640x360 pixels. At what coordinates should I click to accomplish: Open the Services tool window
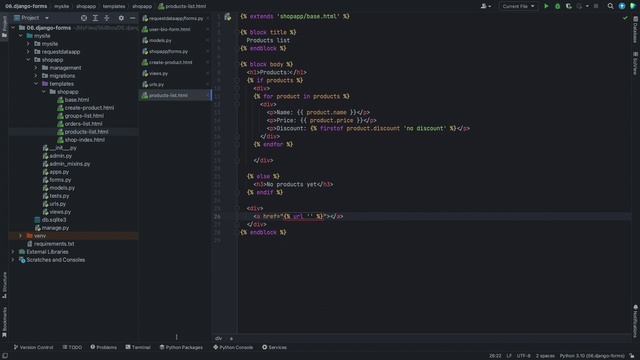coord(274,347)
